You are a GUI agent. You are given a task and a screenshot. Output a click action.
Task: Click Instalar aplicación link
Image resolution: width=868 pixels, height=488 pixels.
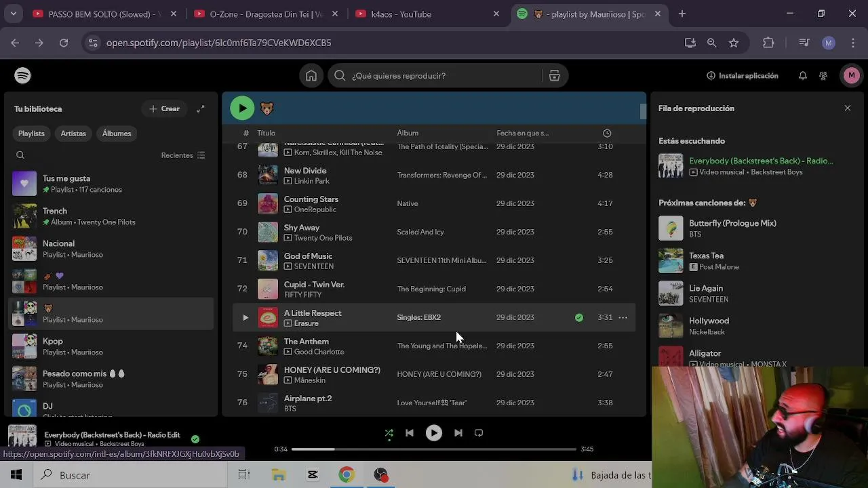tap(743, 76)
